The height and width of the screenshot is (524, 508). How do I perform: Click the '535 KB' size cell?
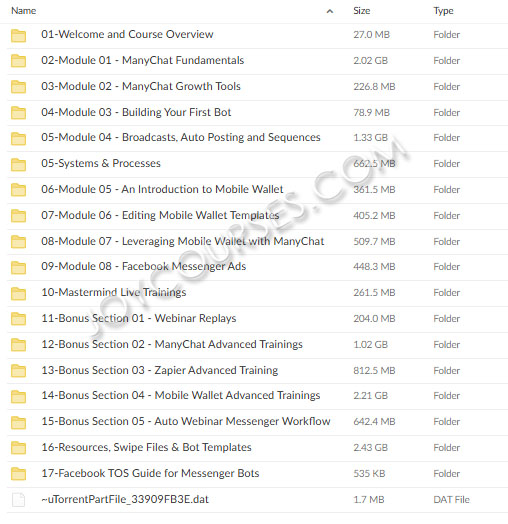click(369, 474)
